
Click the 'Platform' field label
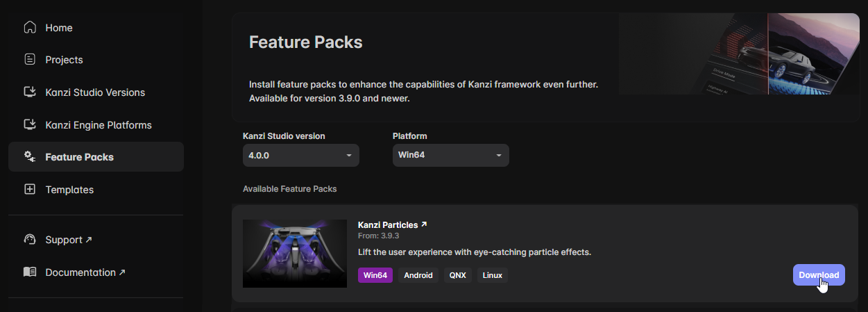(410, 136)
